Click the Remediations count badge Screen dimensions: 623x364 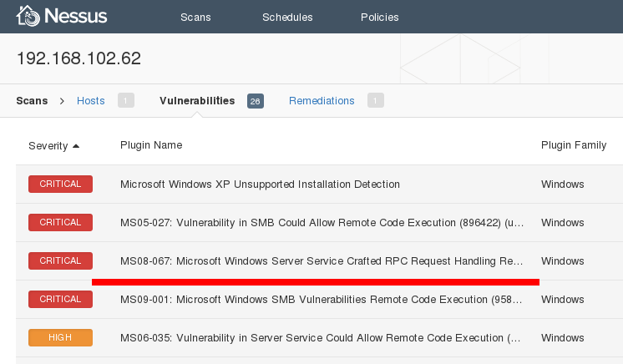(376, 100)
